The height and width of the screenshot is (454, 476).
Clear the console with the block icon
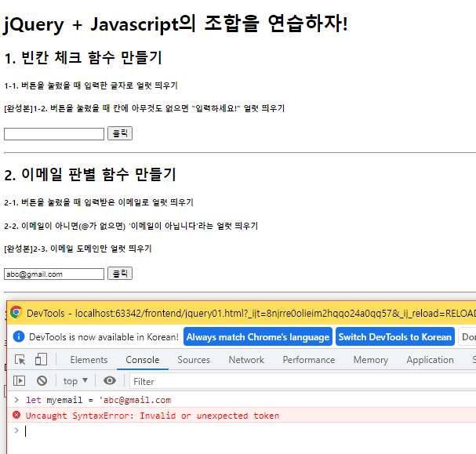(42, 380)
